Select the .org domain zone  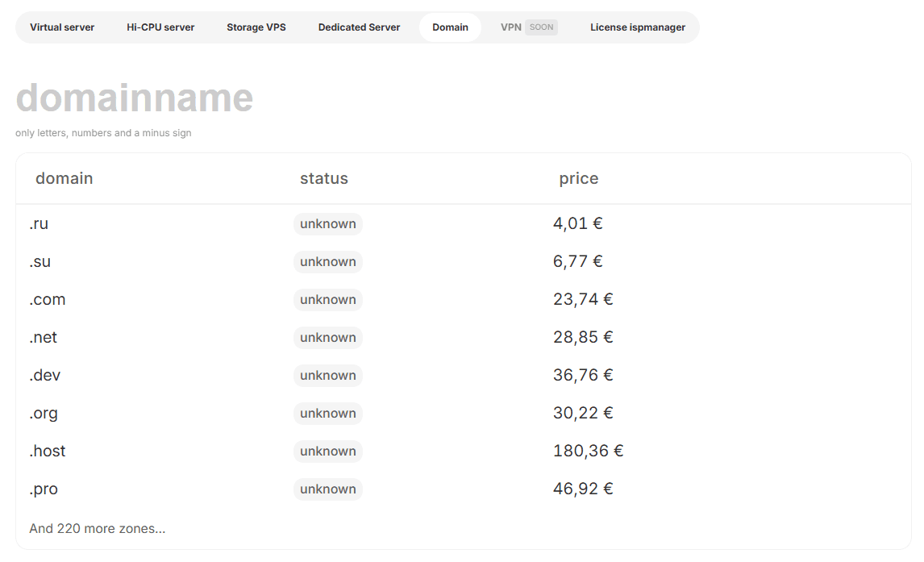[44, 414]
